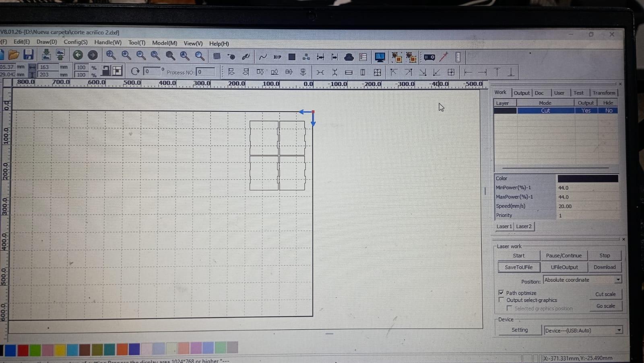Select the curve line drawing tool
The height and width of the screenshot is (363, 644).
pos(263,57)
